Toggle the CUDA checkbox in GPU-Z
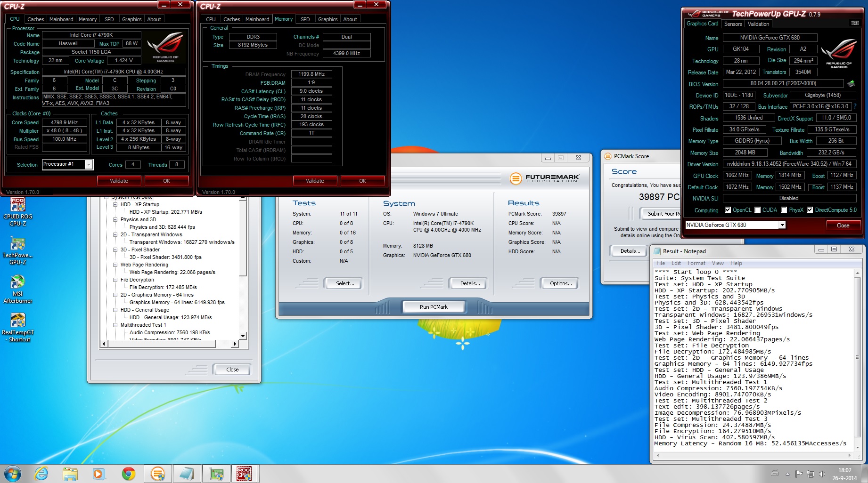This screenshot has height=483, width=868. point(758,210)
